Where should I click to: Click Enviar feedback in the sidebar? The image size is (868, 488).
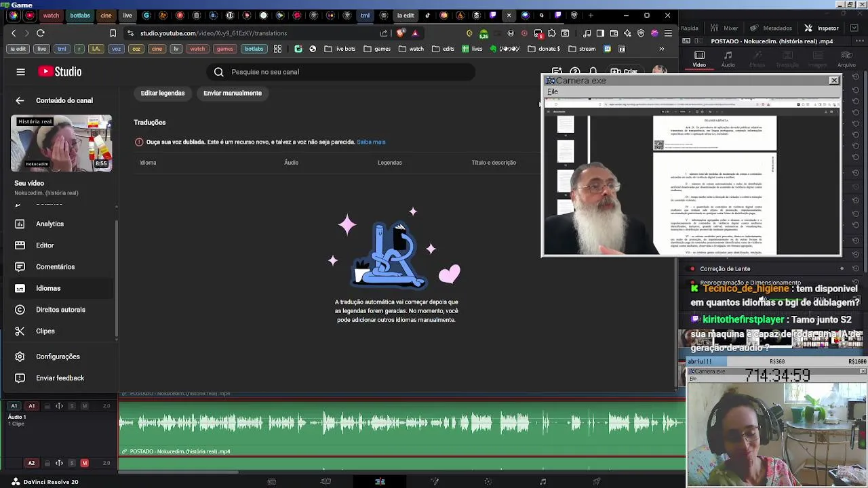point(60,378)
